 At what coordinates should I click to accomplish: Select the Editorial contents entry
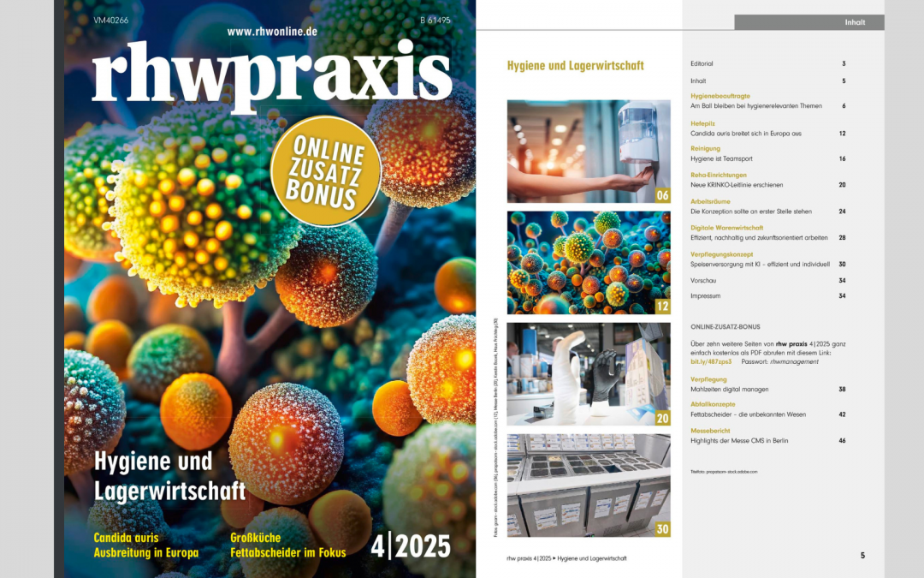point(702,63)
